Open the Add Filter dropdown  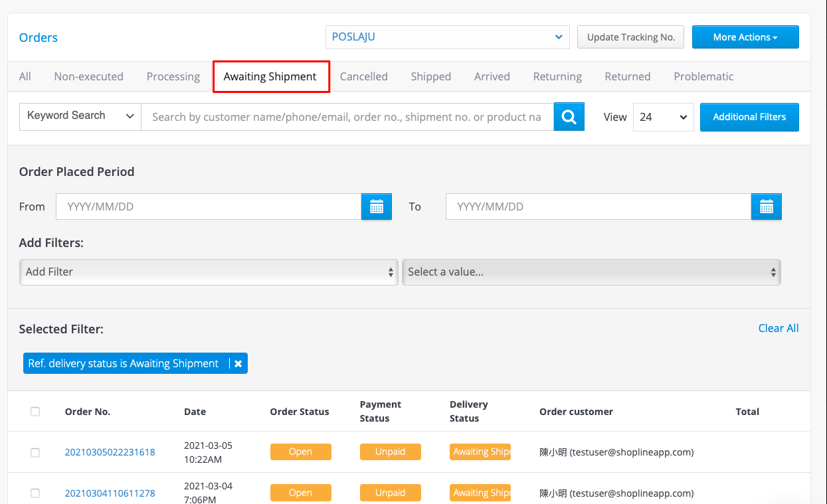(209, 272)
